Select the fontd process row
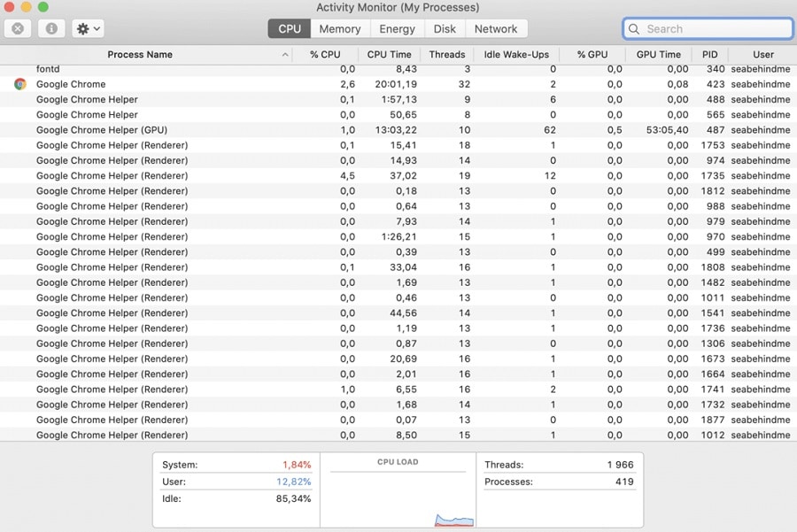 coord(398,70)
